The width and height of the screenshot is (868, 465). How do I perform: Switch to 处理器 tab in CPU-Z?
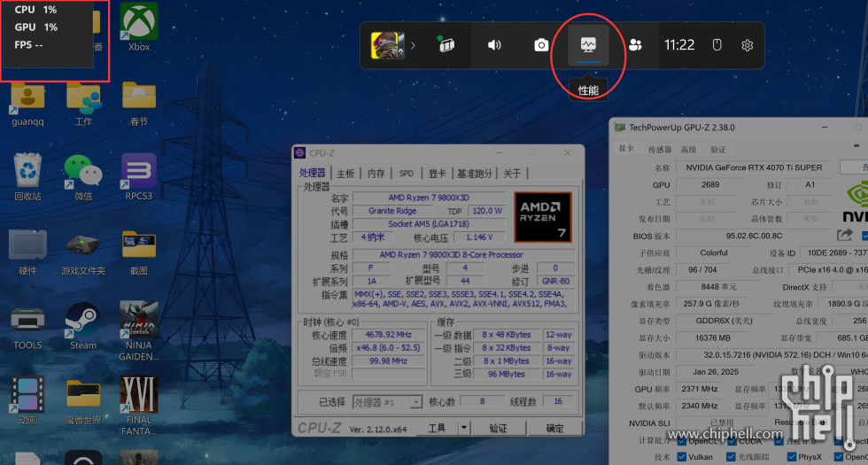(313, 174)
